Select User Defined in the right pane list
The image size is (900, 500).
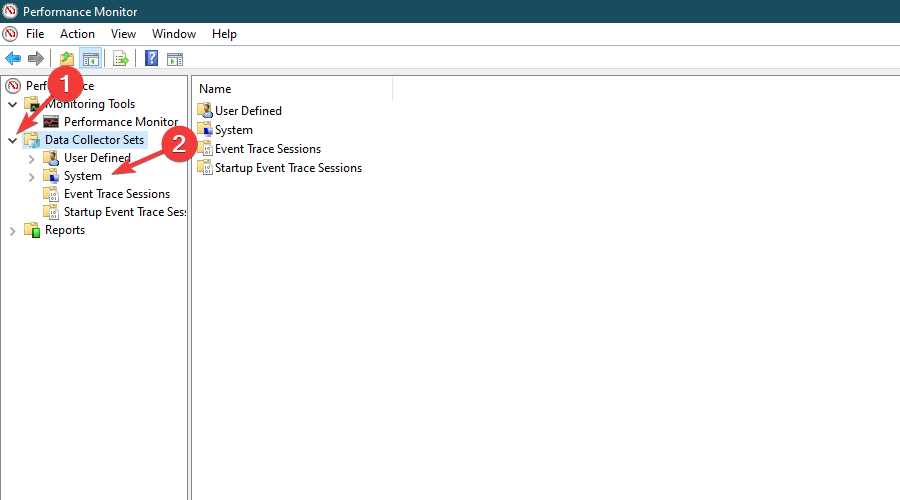[248, 111]
